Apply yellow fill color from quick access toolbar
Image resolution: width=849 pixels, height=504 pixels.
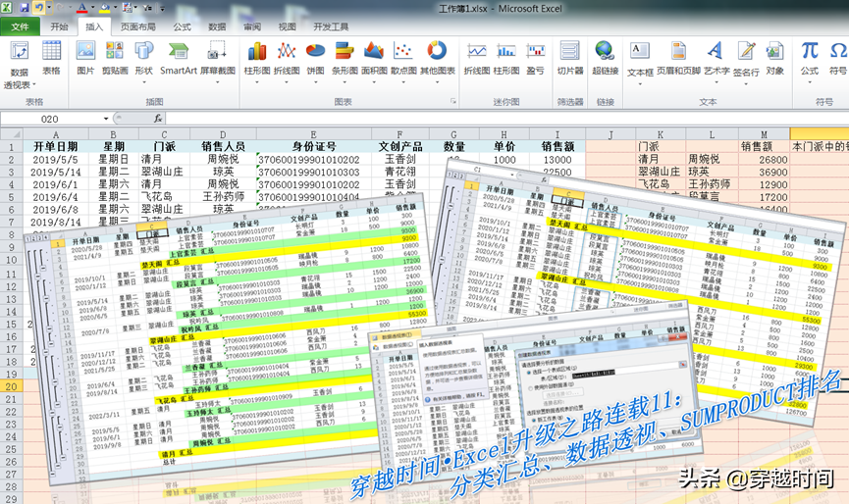tap(104, 8)
